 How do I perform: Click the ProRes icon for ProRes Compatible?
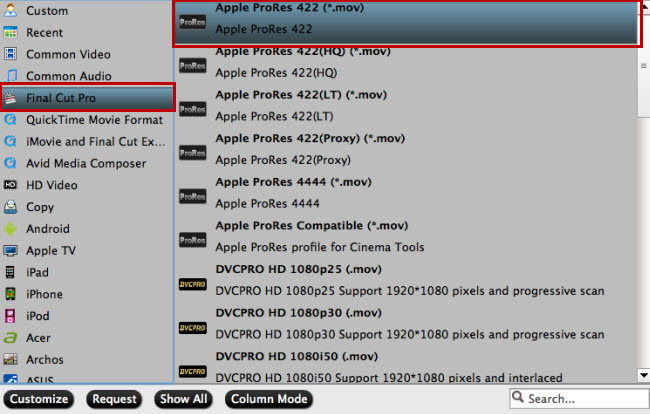[x=192, y=240]
